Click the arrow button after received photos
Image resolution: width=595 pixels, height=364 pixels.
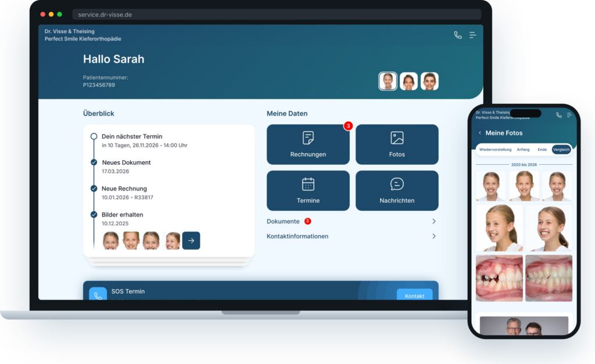pos(191,240)
